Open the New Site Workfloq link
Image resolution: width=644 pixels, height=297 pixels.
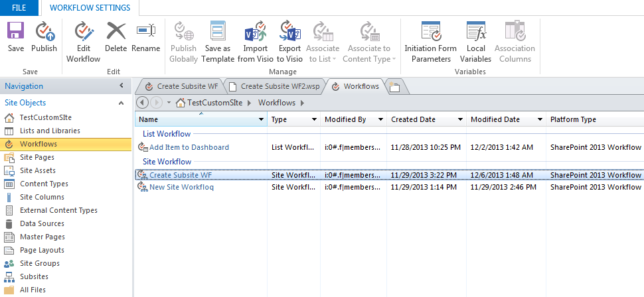pyautogui.click(x=181, y=188)
